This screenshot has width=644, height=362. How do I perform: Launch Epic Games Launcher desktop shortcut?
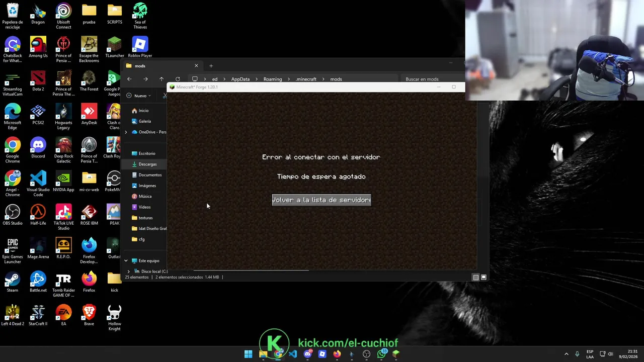13,251
